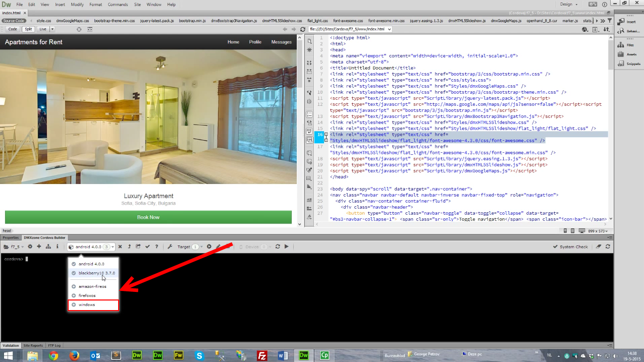The image size is (644, 362).
Task: Add firefoxos platform from list
Action: pos(93,295)
